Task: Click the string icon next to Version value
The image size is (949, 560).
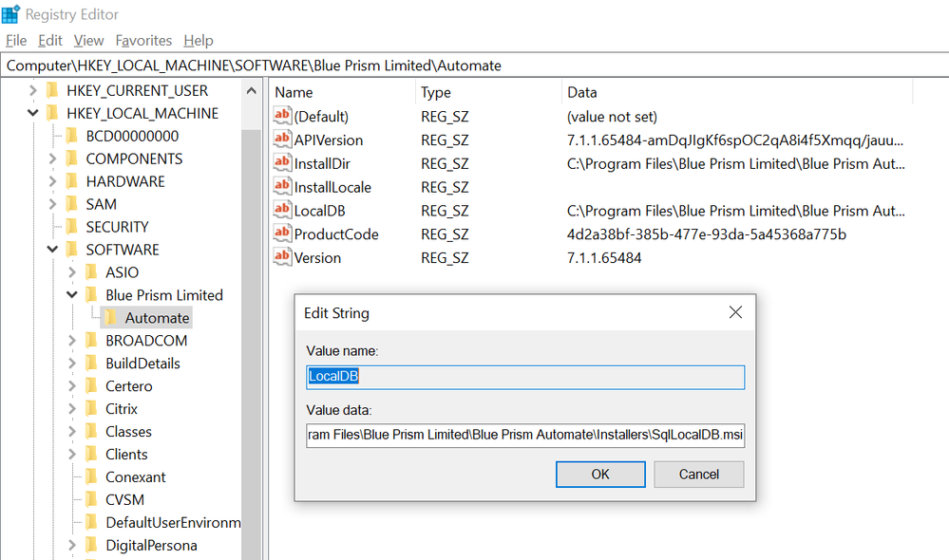Action: [x=282, y=257]
